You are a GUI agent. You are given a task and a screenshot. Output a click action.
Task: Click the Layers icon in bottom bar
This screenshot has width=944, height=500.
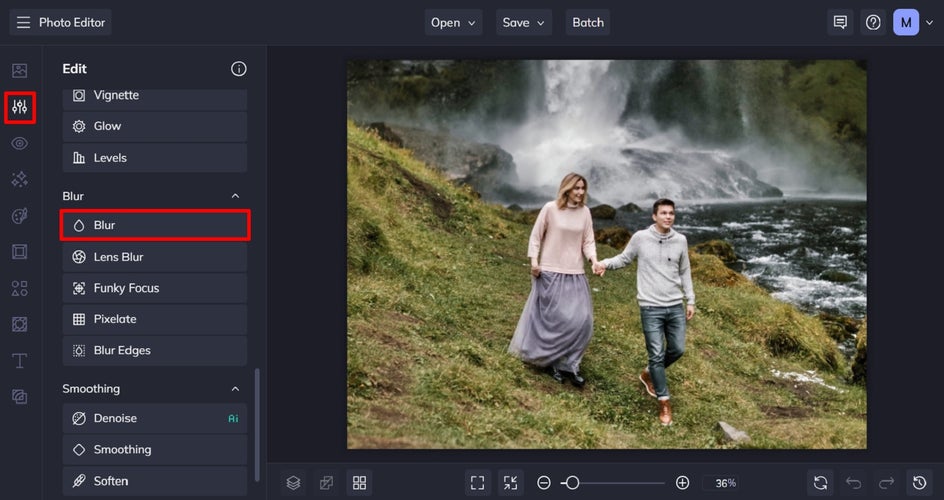[x=292, y=483]
